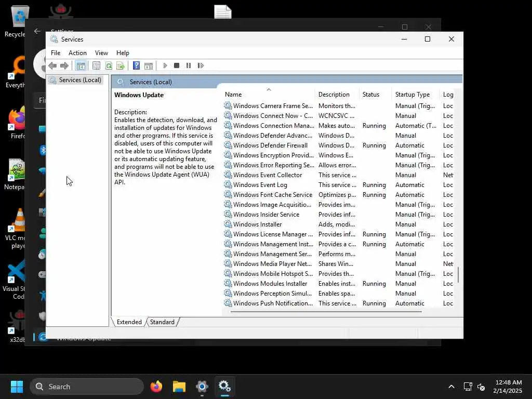Select Windows Perception Simulation service
Image resolution: width=532 pixels, height=399 pixels.
tap(339, 294)
